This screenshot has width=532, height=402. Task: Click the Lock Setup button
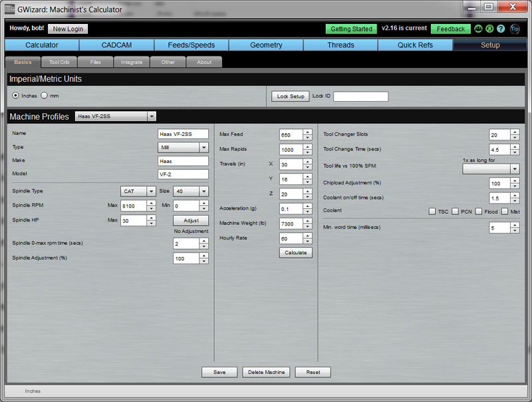click(x=290, y=95)
